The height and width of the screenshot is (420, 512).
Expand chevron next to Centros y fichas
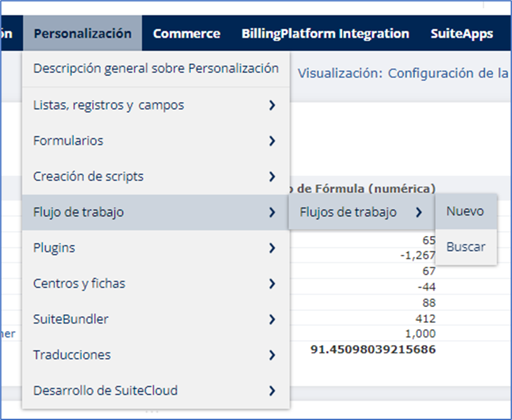tap(272, 284)
